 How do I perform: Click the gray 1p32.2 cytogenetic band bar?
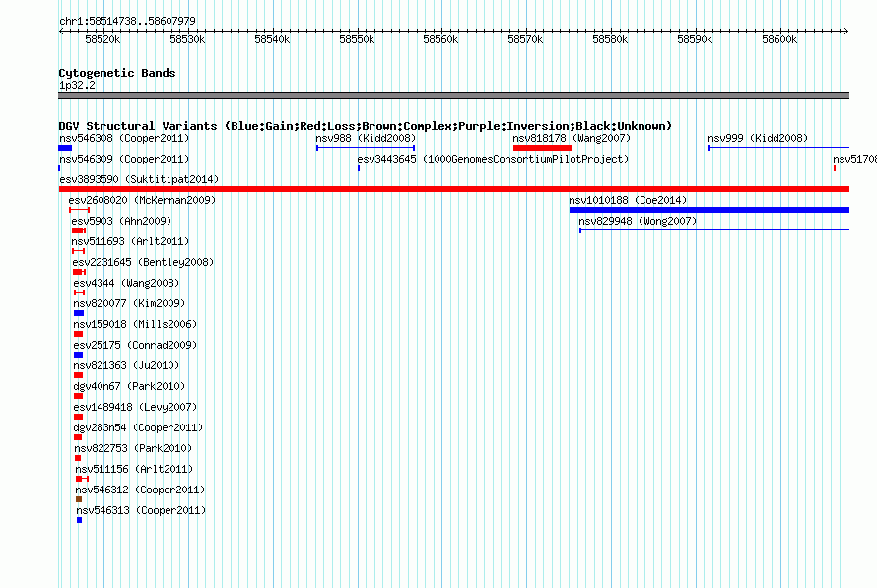454,96
